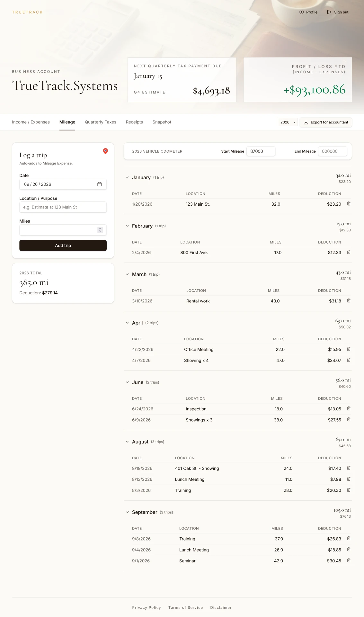Click the Rental work location cell
The image size is (364, 617).
(198, 301)
